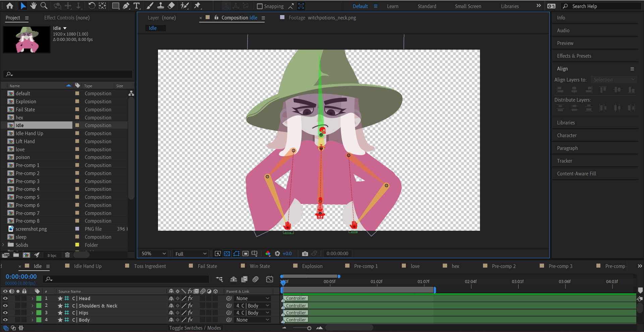This screenshot has height=332, width=644.
Task: Switch to the Idle Hand Up timeline tab
Action: 88,266
